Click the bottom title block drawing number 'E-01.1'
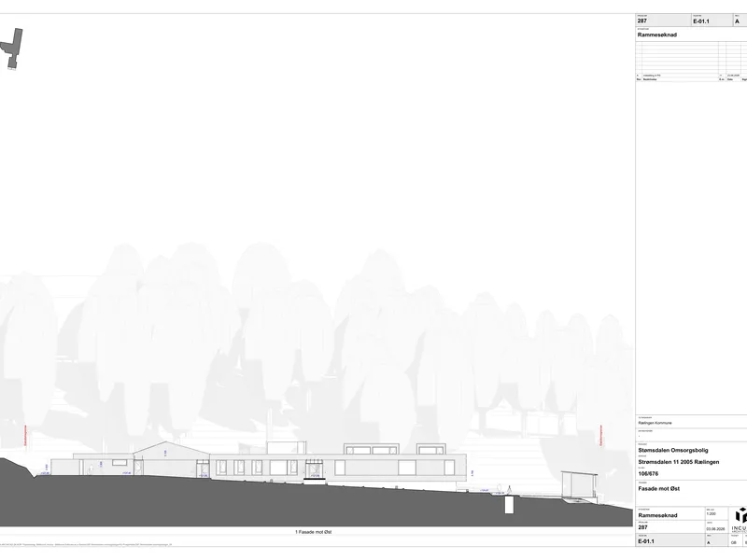 click(646, 541)
